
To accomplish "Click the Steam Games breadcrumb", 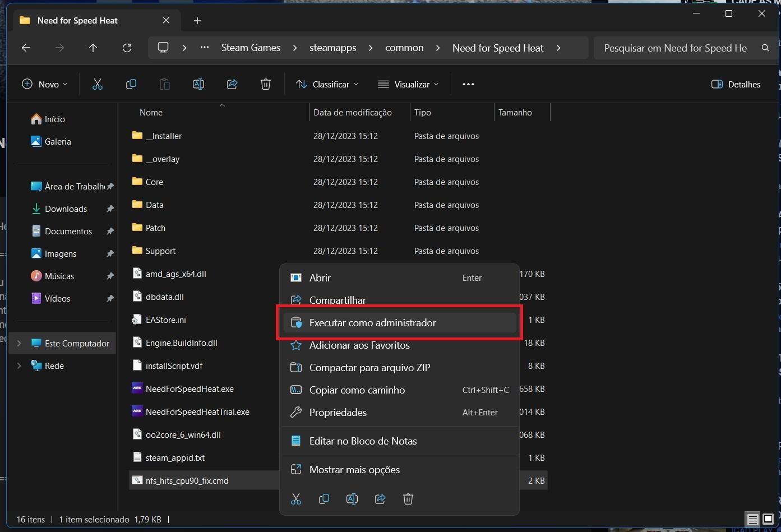I will (251, 48).
